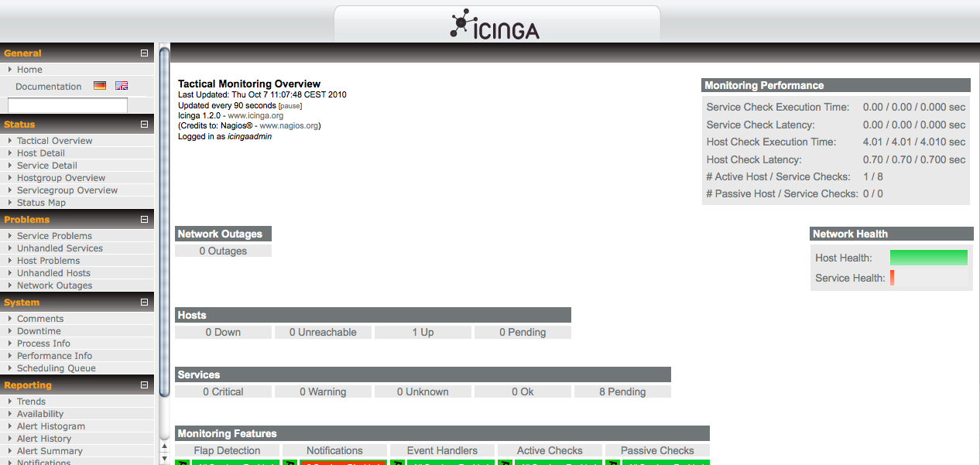Click the Monitoring Performance header

836,85
